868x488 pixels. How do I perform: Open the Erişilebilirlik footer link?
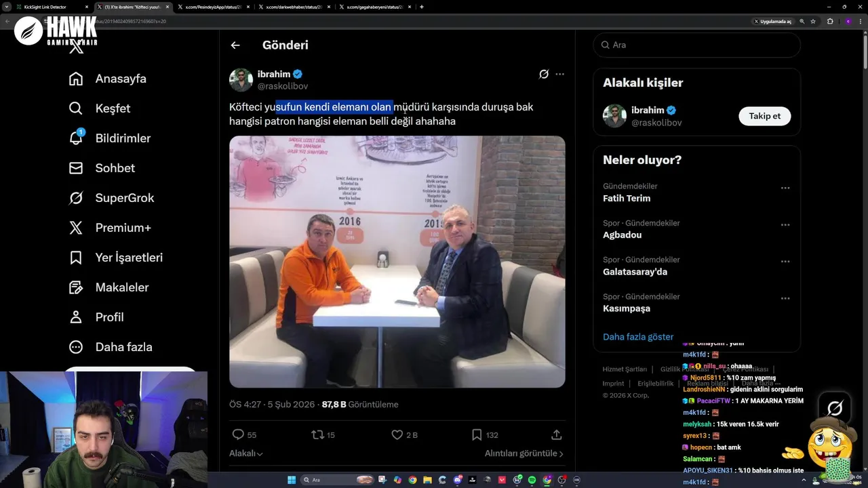pyautogui.click(x=656, y=384)
